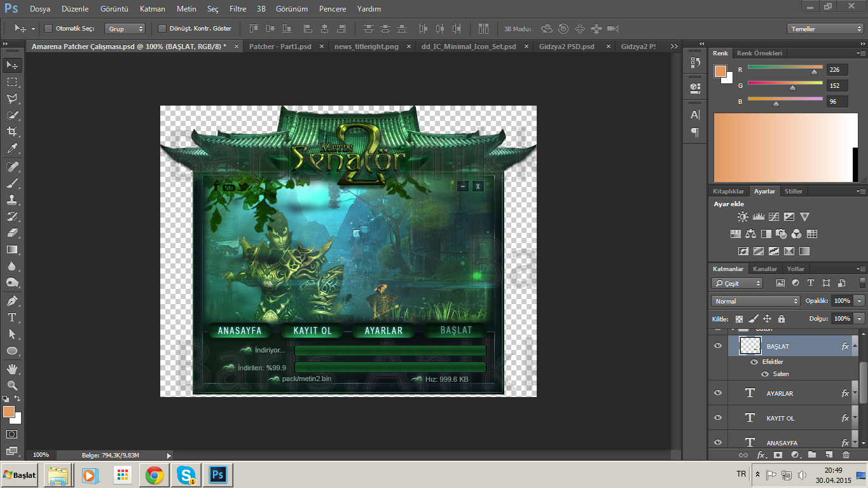Open the collapsed Paragraph panel icon
The image size is (868, 488).
(x=695, y=132)
